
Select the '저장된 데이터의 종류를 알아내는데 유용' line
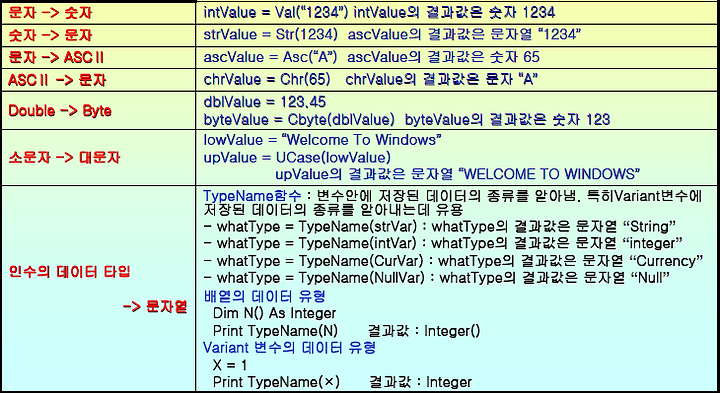coord(333,211)
